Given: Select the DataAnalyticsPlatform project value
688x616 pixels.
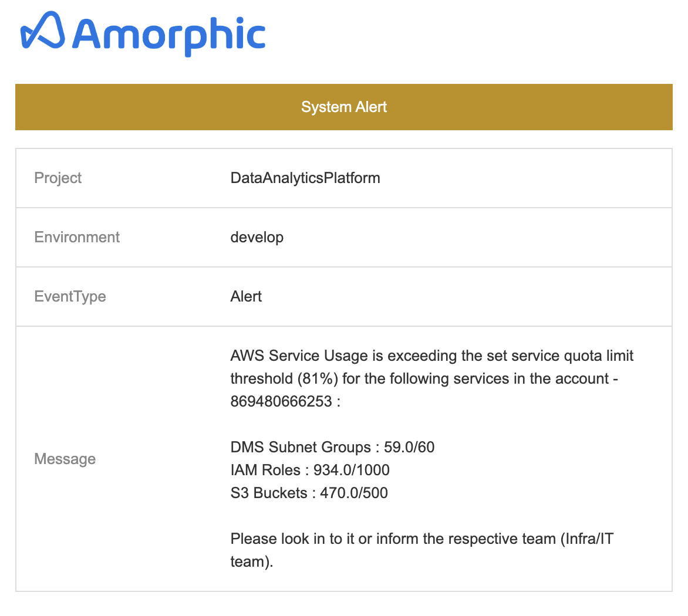Looking at the screenshot, I should (x=305, y=178).
